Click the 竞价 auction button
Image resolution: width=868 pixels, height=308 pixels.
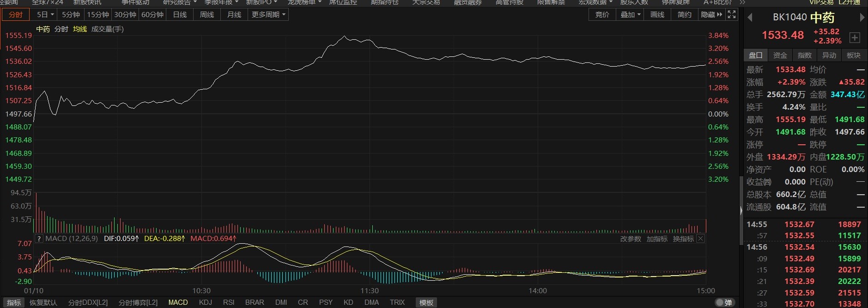point(602,14)
